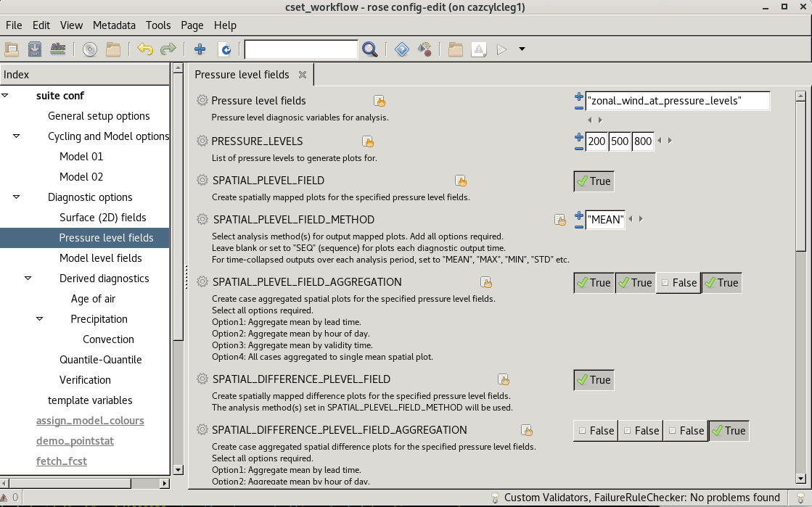The height and width of the screenshot is (507, 812).
Task: Open the gear menu for SPATIAL_DIFFERENCE_PLEVEL_FIELD
Action: 202,379
